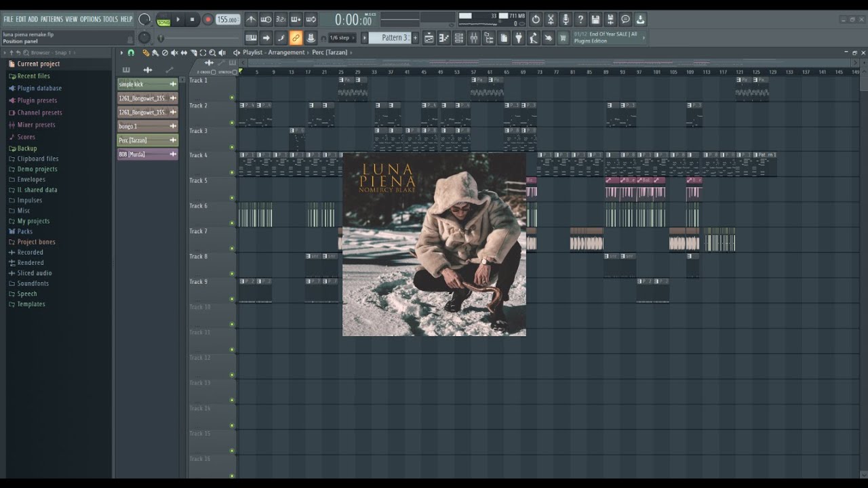Click the render export save-as icon

(x=610, y=20)
